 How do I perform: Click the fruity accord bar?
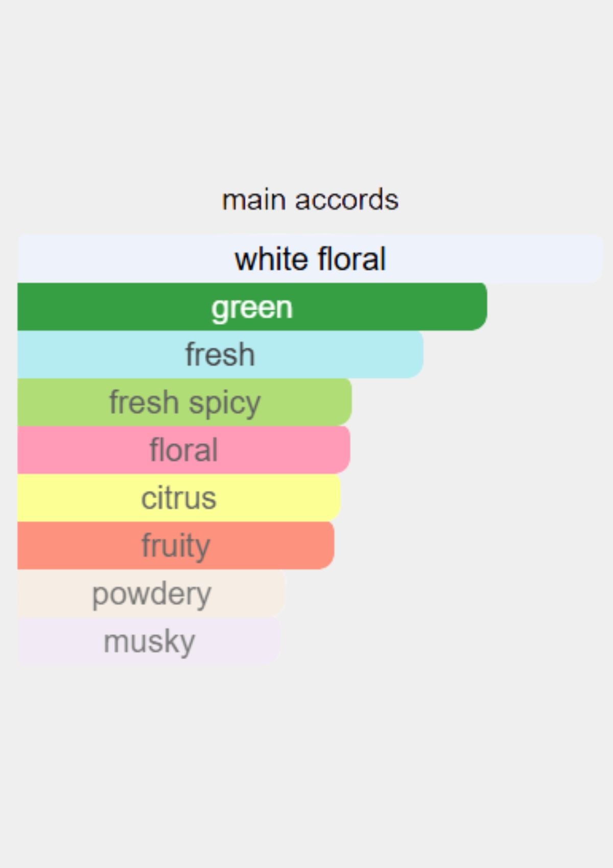coord(176,545)
